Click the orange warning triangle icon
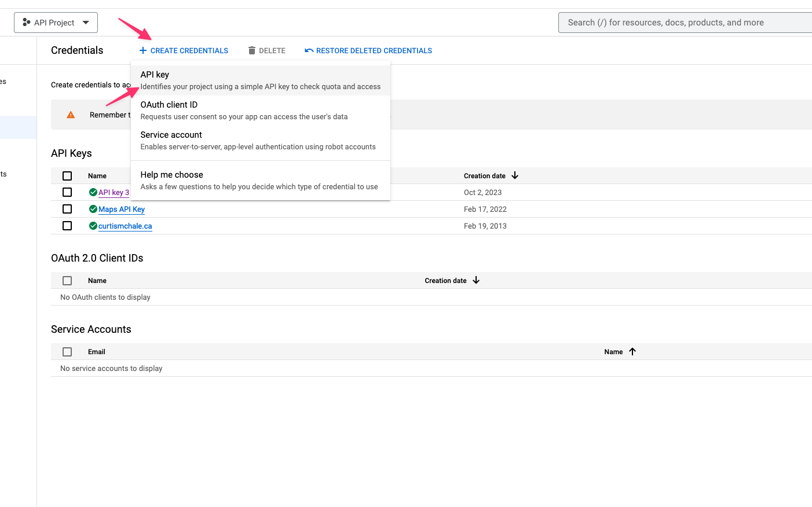The height and width of the screenshot is (507, 812). [71, 115]
